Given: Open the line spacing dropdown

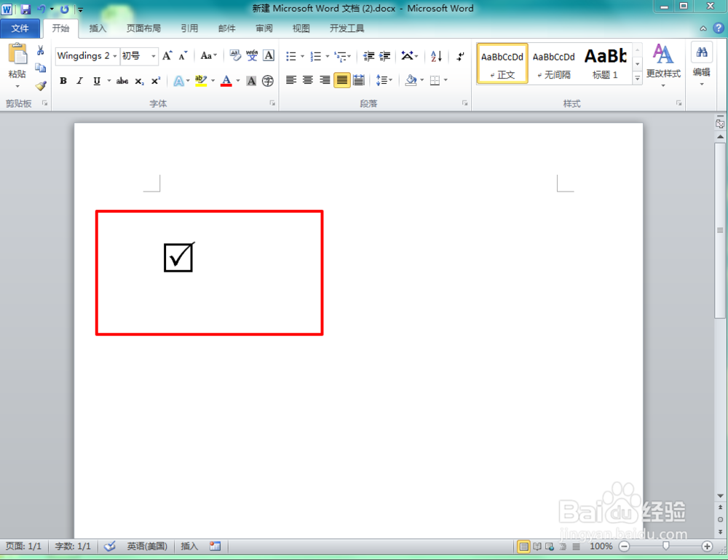Looking at the screenshot, I should click(x=384, y=80).
